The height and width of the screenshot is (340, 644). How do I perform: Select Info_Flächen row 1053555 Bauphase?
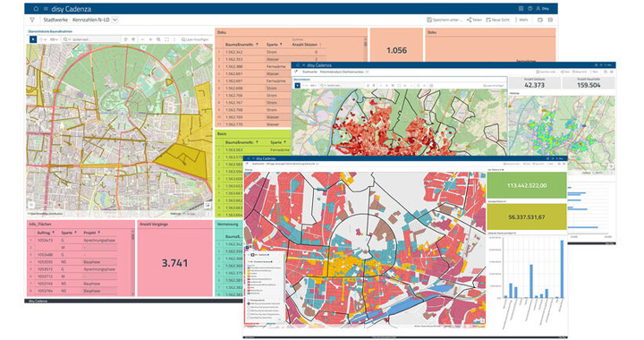tap(72, 262)
